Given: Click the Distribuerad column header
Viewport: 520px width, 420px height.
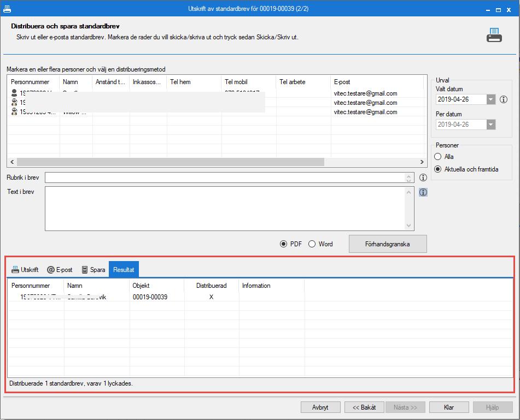Looking at the screenshot, I should click(211, 286).
